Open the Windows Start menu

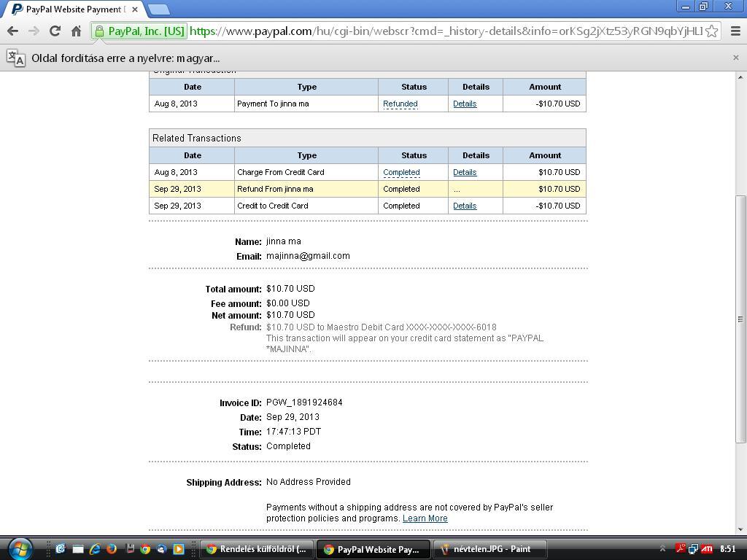pyautogui.click(x=20, y=549)
